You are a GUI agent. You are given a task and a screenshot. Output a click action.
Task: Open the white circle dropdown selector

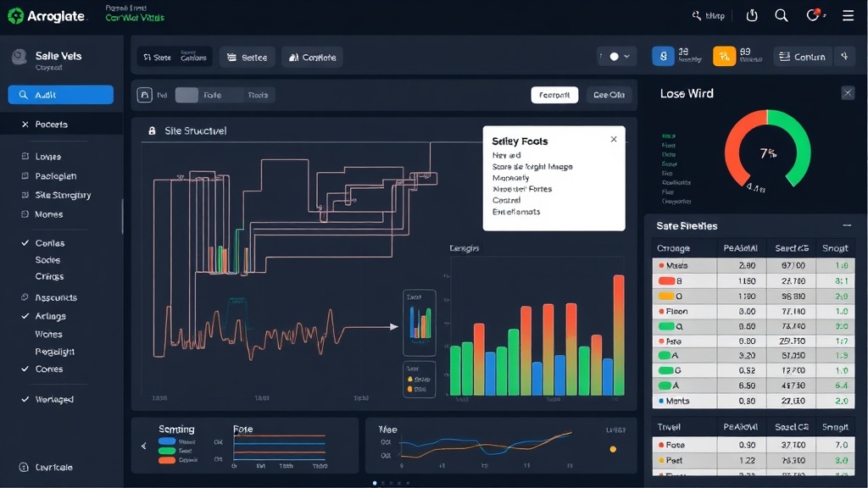click(x=617, y=57)
